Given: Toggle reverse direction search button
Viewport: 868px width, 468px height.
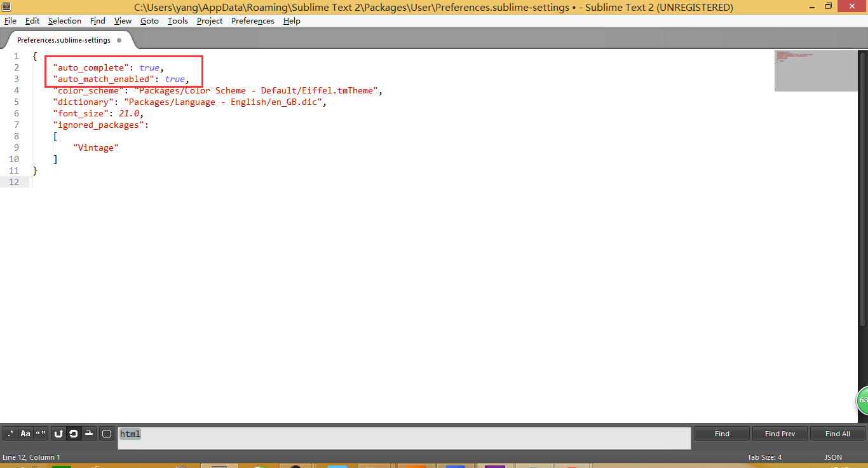Looking at the screenshot, I should click(58, 434).
